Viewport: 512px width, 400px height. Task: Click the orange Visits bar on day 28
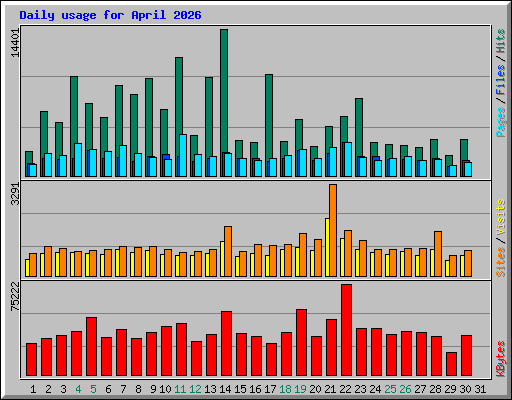point(438,254)
